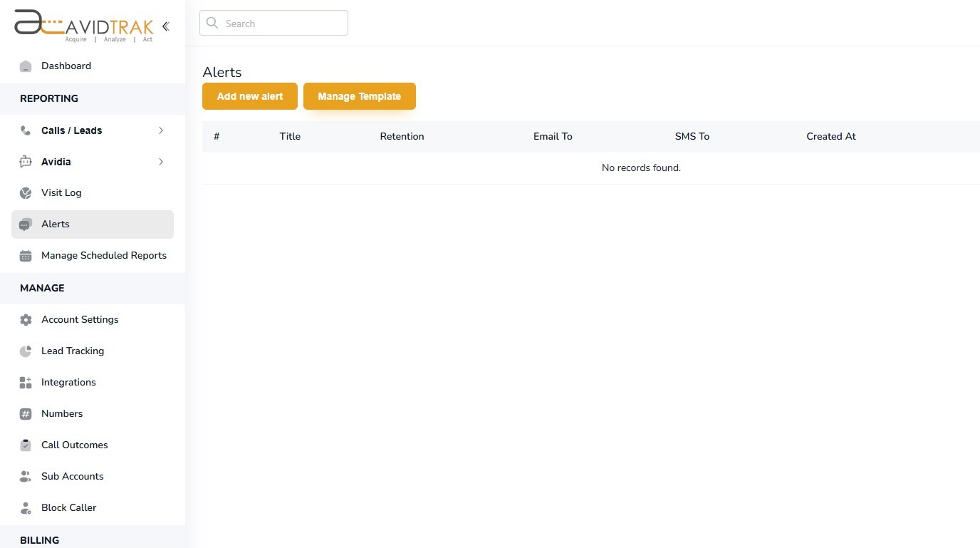
Task: Click the AvidTrak logo
Action: 83,26
